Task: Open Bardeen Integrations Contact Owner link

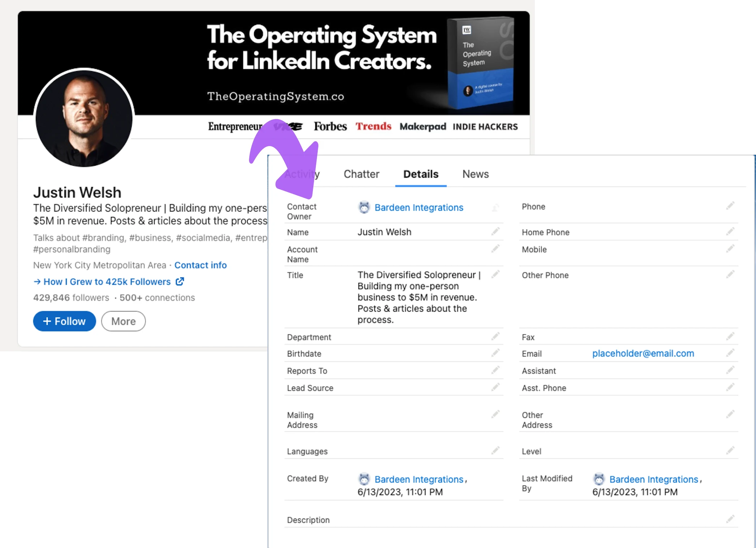Action: (x=419, y=207)
